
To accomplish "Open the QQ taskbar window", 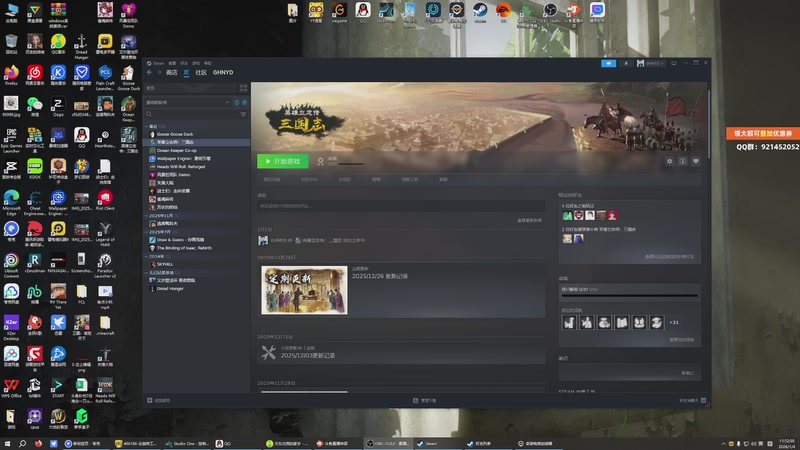I will [x=223, y=444].
